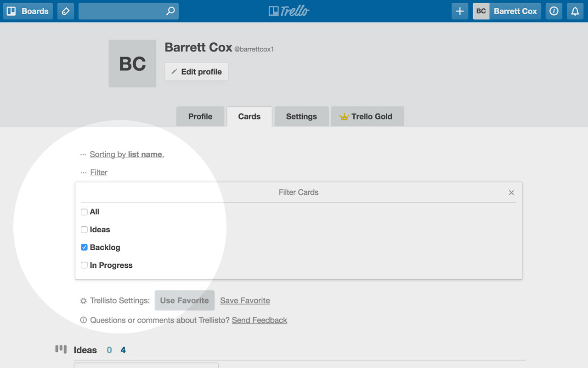Open the Settings tab
This screenshot has width=588, height=368.
pyautogui.click(x=301, y=116)
